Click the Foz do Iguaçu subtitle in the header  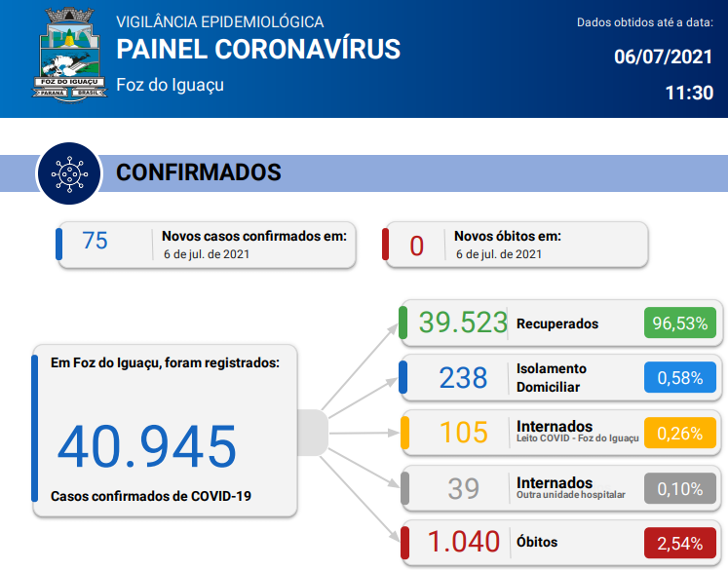pyautogui.click(x=170, y=85)
